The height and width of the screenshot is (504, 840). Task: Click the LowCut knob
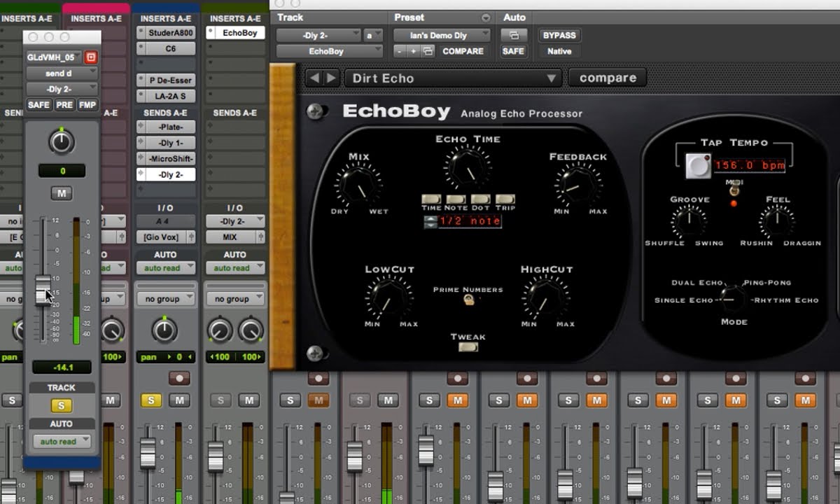point(390,297)
